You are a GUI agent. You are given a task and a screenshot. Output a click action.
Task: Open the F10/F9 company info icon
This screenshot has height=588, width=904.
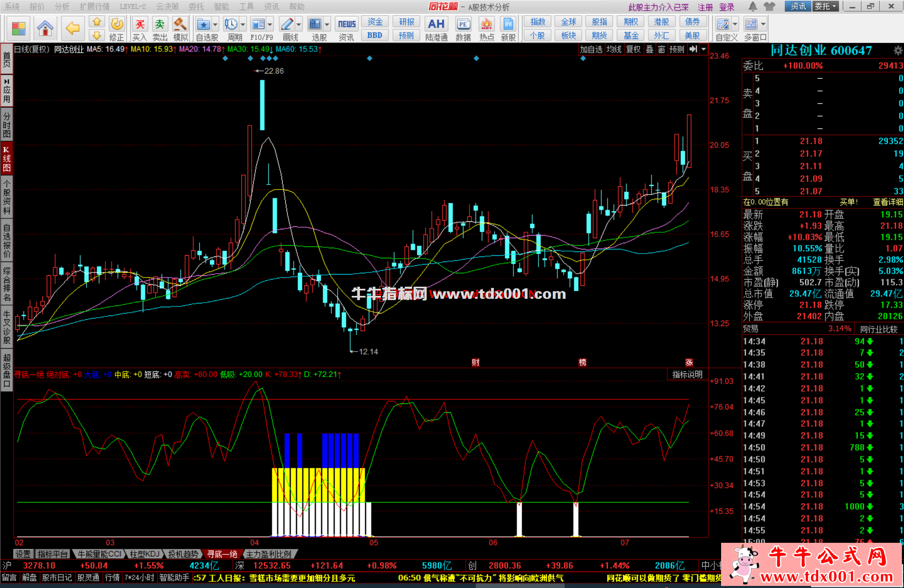[x=258, y=24]
